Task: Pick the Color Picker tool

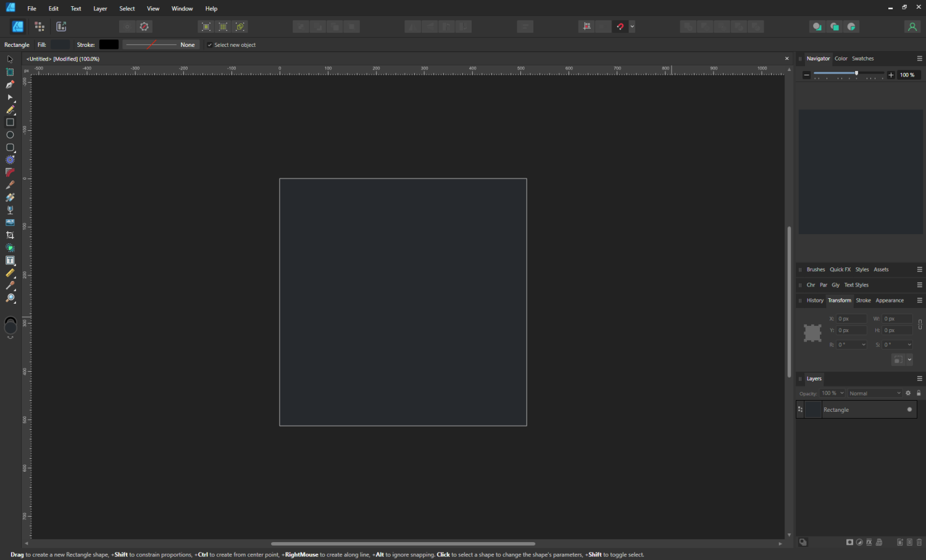Action: click(x=10, y=285)
